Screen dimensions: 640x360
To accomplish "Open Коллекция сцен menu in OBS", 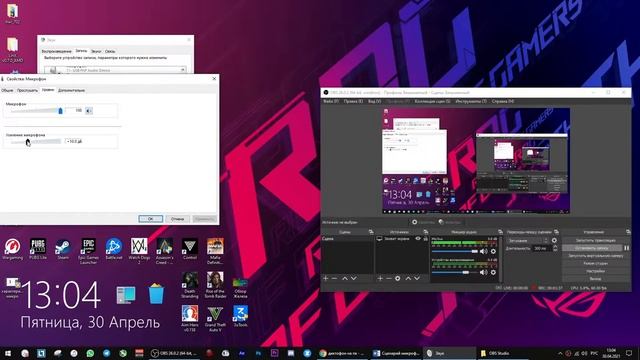I will (433, 101).
